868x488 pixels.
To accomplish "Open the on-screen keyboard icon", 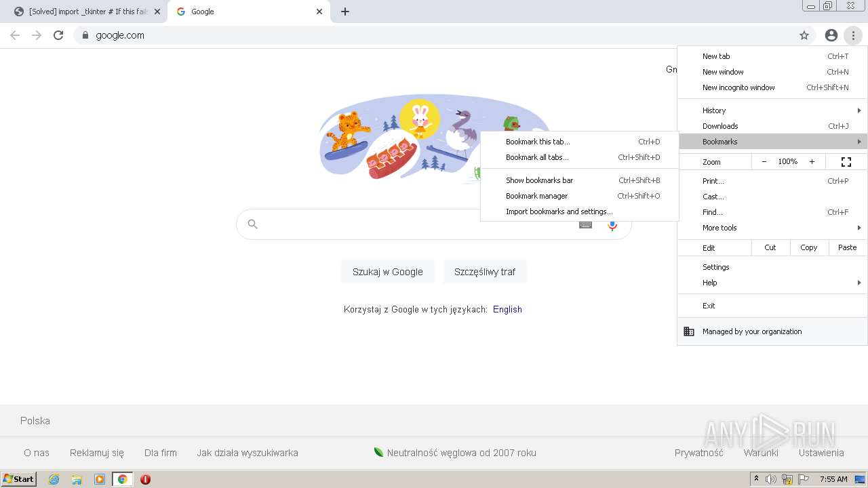I will [585, 225].
